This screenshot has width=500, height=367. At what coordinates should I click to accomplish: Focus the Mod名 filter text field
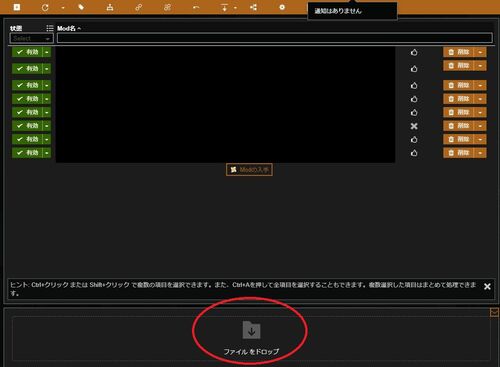click(x=275, y=38)
